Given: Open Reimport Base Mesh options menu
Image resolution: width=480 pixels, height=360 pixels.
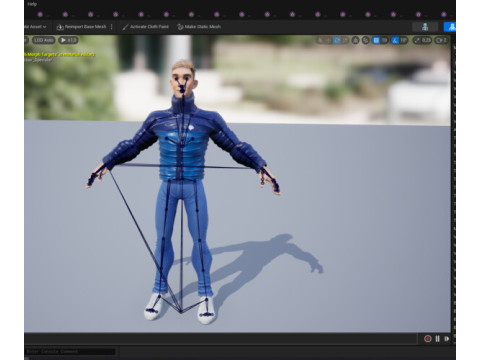Looking at the screenshot, I should (112, 27).
